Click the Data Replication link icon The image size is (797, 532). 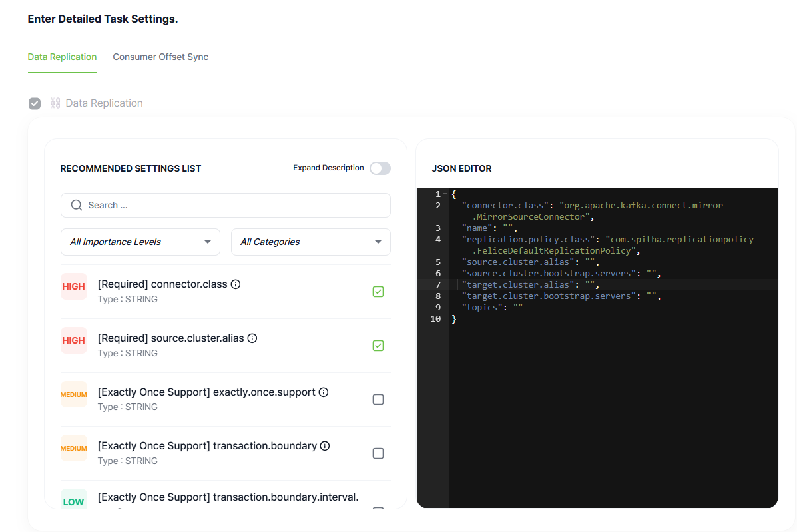(55, 103)
